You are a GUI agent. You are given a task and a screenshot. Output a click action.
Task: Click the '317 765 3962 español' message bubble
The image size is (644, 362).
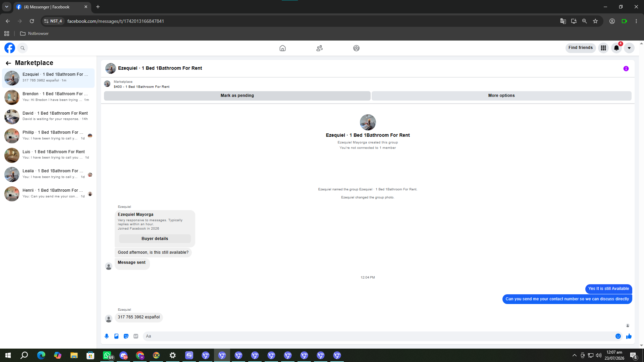[139, 317]
